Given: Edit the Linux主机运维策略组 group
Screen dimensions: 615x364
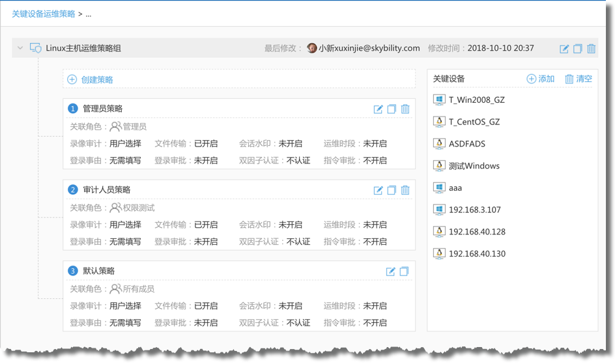Looking at the screenshot, I should click(564, 49).
